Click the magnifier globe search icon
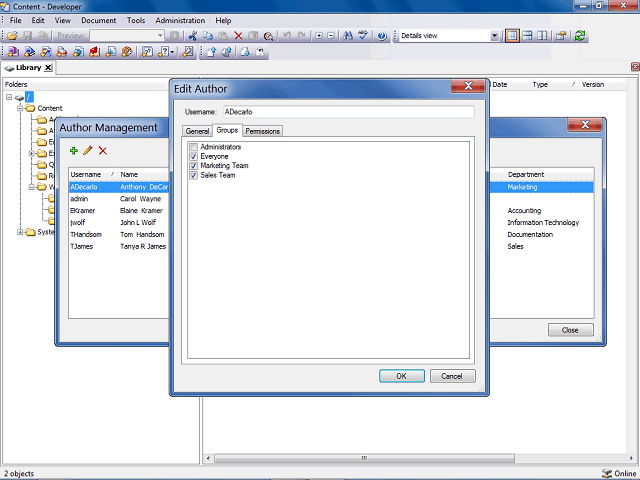640x480 pixels. 268,36
